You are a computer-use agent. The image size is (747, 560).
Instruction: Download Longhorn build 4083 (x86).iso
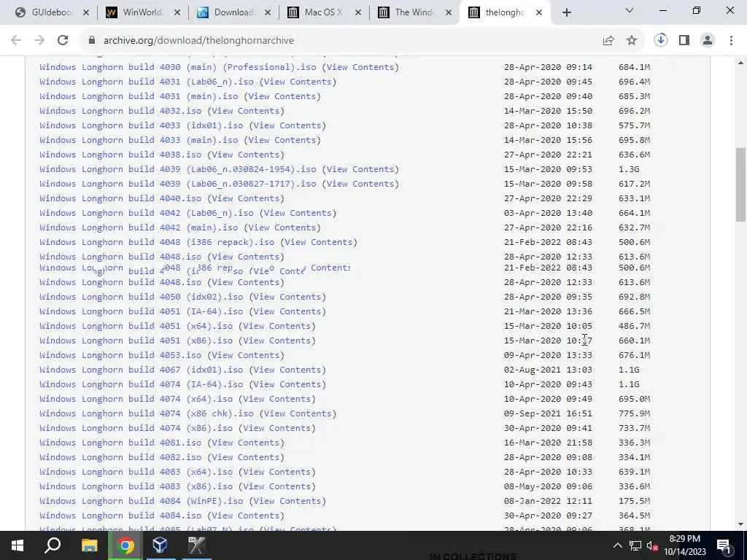tap(136, 486)
